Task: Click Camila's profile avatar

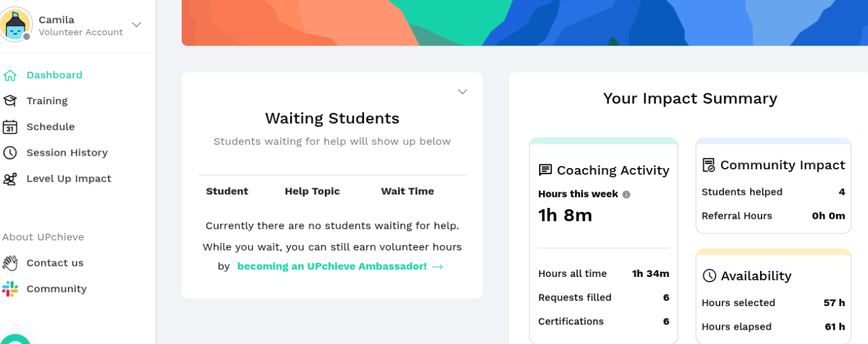Action: tap(16, 24)
